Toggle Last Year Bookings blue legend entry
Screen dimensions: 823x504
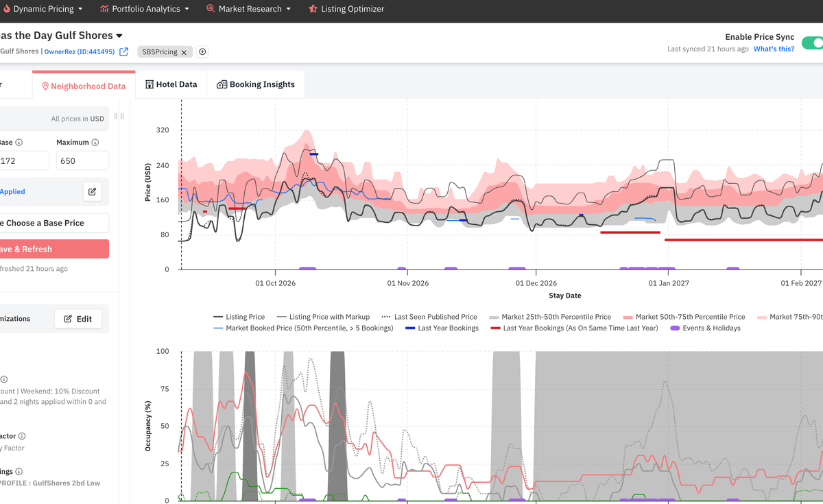point(442,328)
